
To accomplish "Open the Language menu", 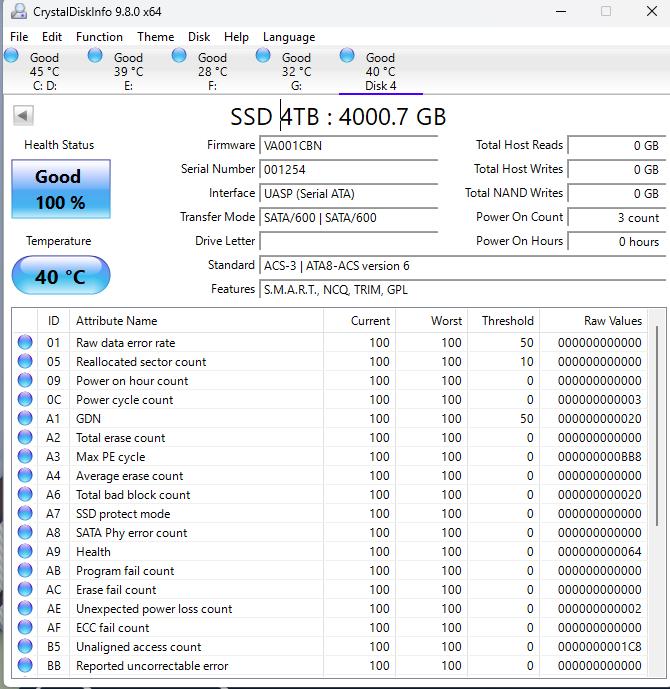I will point(289,37).
